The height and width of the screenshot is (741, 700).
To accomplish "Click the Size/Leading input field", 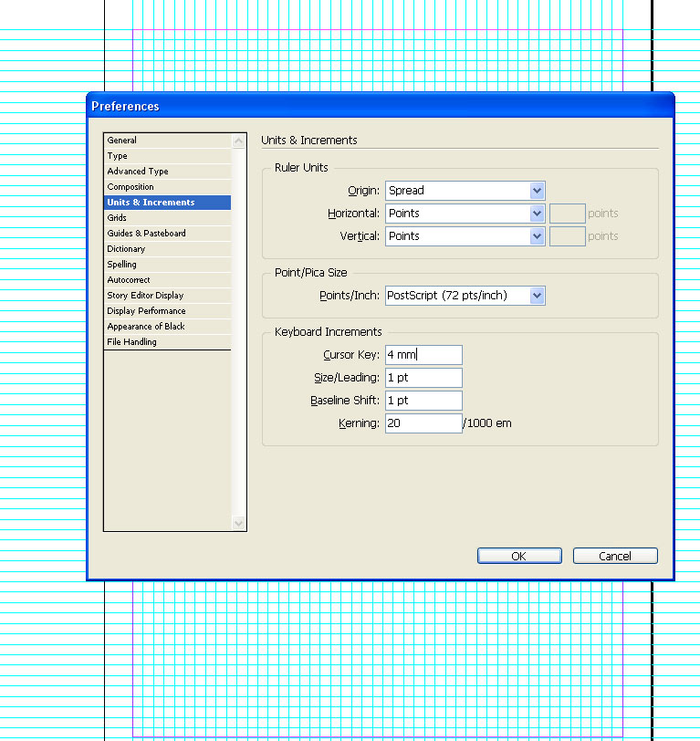I will point(423,378).
